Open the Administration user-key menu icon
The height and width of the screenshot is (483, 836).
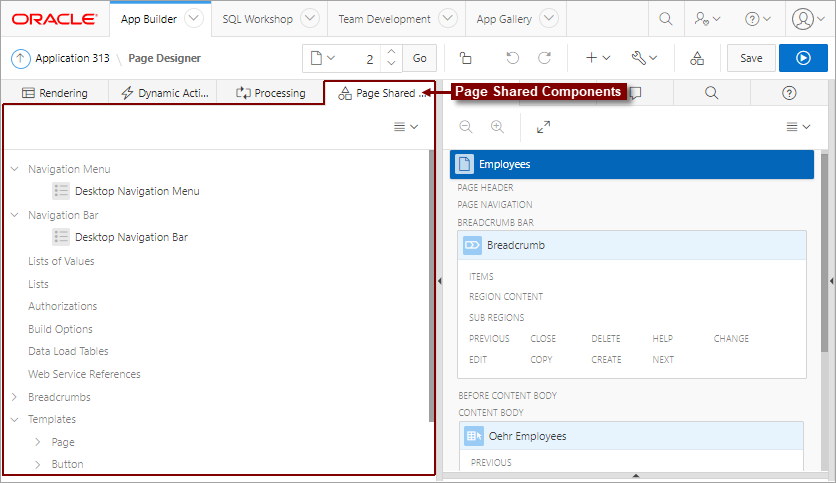(x=708, y=19)
